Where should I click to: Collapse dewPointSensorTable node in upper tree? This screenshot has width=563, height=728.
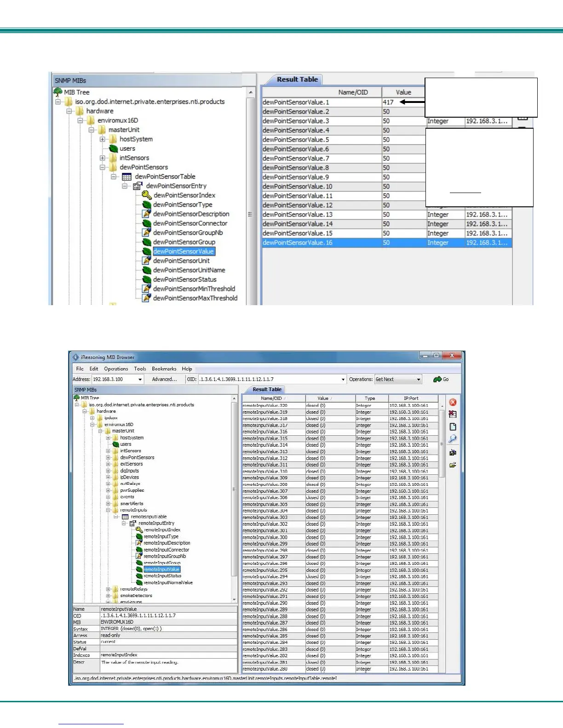point(114,176)
